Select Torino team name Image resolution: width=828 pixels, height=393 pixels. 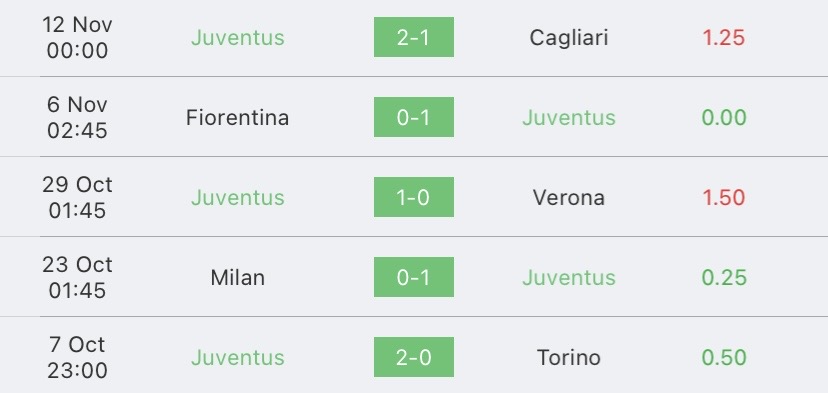569,358
